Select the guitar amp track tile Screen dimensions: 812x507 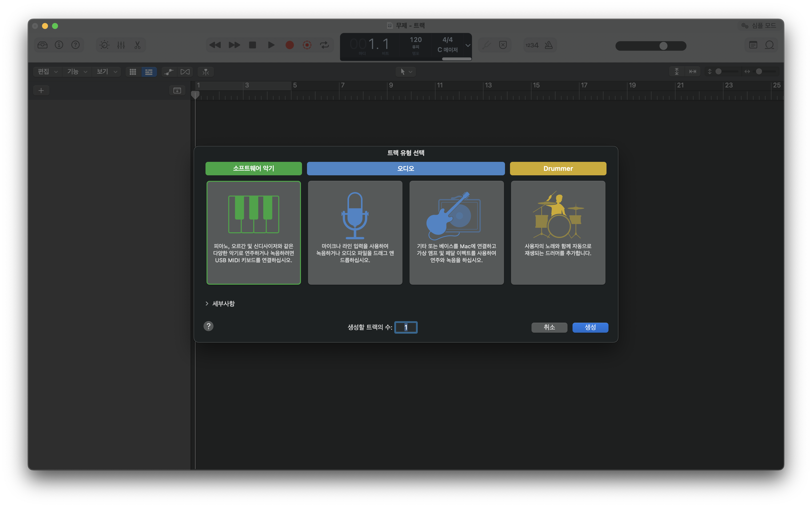(456, 232)
